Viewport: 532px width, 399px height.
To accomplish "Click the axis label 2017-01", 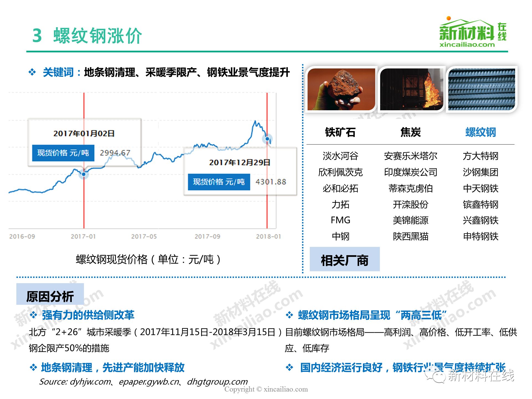I will click(83, 236).
